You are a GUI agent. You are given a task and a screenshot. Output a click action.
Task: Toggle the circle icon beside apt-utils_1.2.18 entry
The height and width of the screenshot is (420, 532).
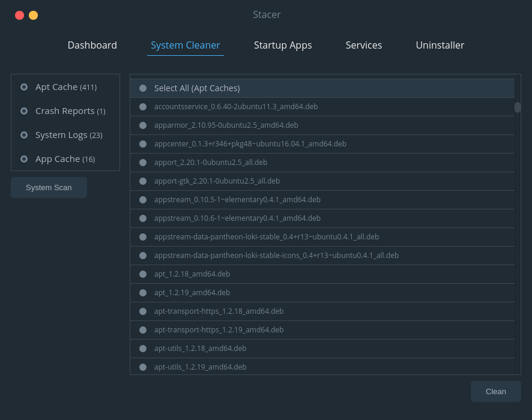point(142,348)
